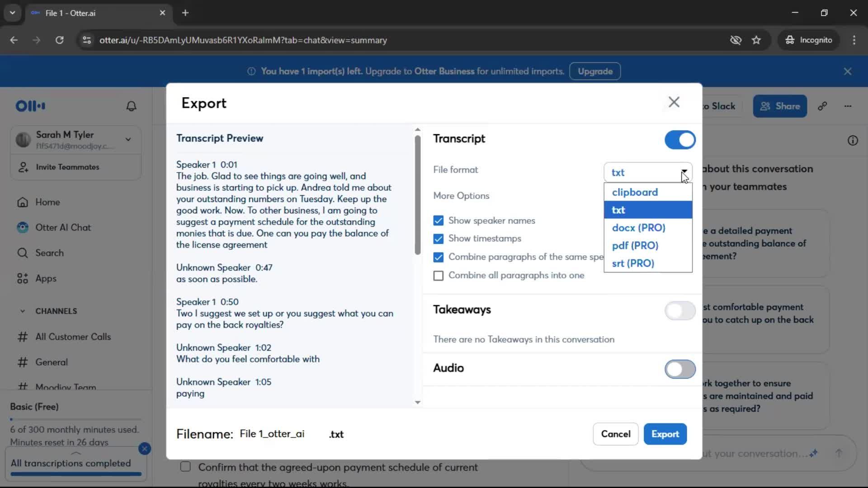Uncheck Combine paragraphs of the same speaker
Screen dimensions: 868x488
(x=438, y=257)
